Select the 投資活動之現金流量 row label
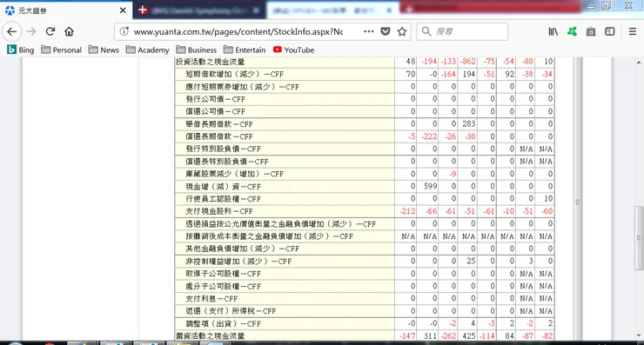Viewport: 644px width, 345px height. pyautogui.click(x=211, y=62)
